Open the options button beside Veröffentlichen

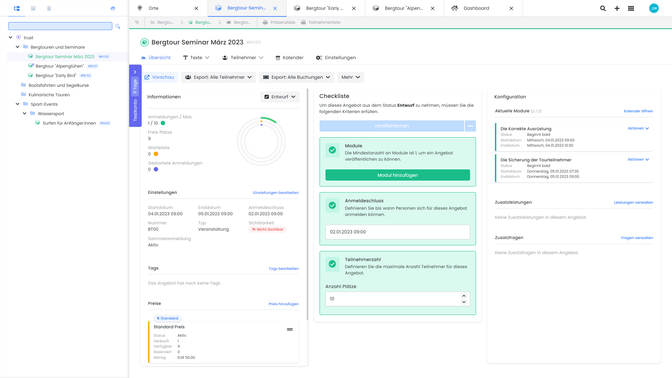[470, 126]
